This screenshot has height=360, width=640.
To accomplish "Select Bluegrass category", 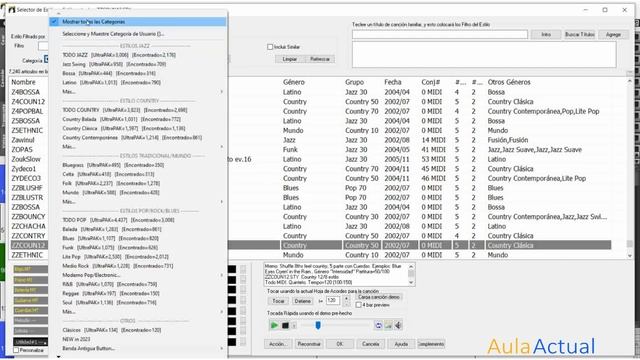I will 138,165.
